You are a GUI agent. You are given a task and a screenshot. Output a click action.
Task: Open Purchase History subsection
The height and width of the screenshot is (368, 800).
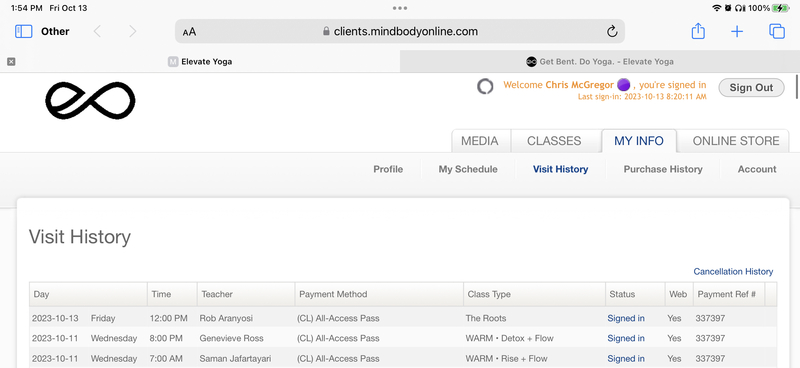663,169
